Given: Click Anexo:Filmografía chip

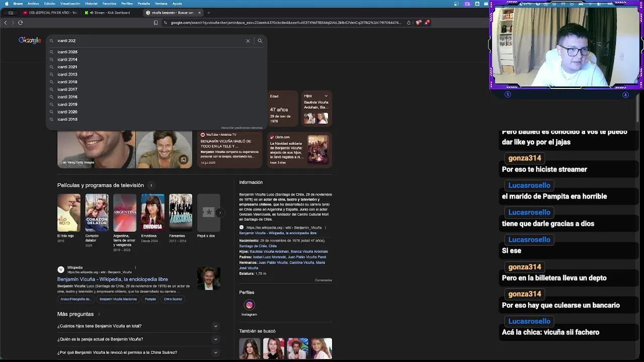Looking at the screenshot, I should click(x=75, y=299).
